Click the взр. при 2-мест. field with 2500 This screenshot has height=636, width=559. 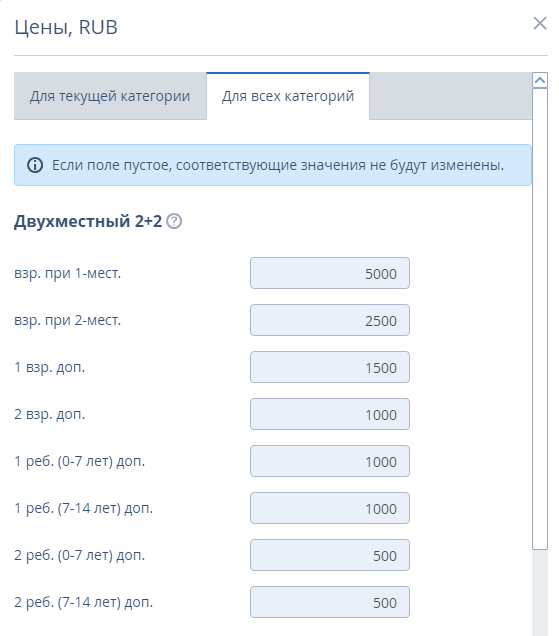click(330, 320)
